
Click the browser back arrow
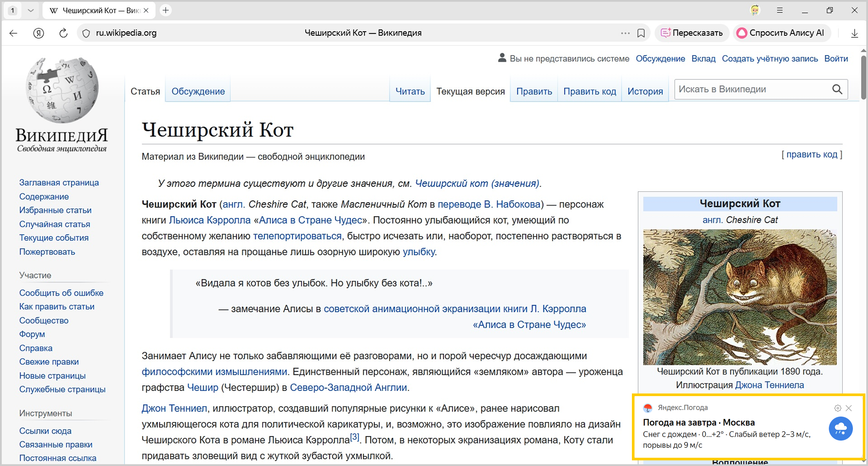click(13, 33)
